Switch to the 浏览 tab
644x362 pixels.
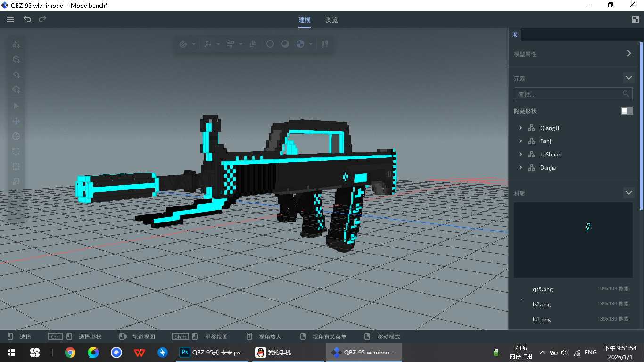(331, 20)
